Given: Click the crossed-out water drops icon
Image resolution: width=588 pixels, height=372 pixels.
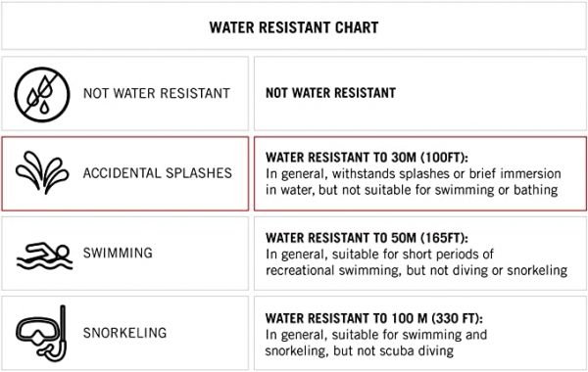Looking at the screenshot, I should coord(42,94).
